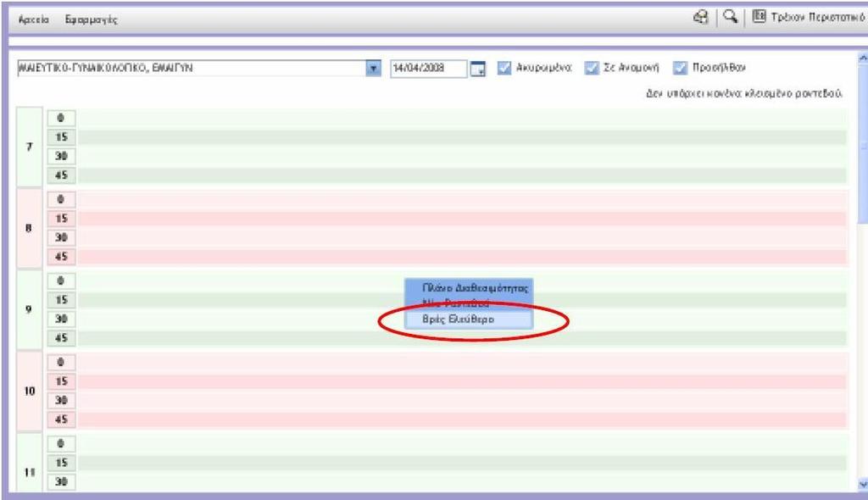The width and height of the screenshot is (868, 500).
Task: Toggle the Ακυρωμένα checkbox
Action: click(x=504, y=68)
